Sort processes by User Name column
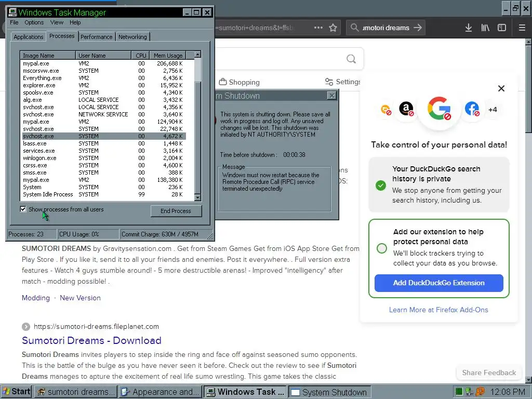This screenshot has width=532, height=399. (103, 55)
